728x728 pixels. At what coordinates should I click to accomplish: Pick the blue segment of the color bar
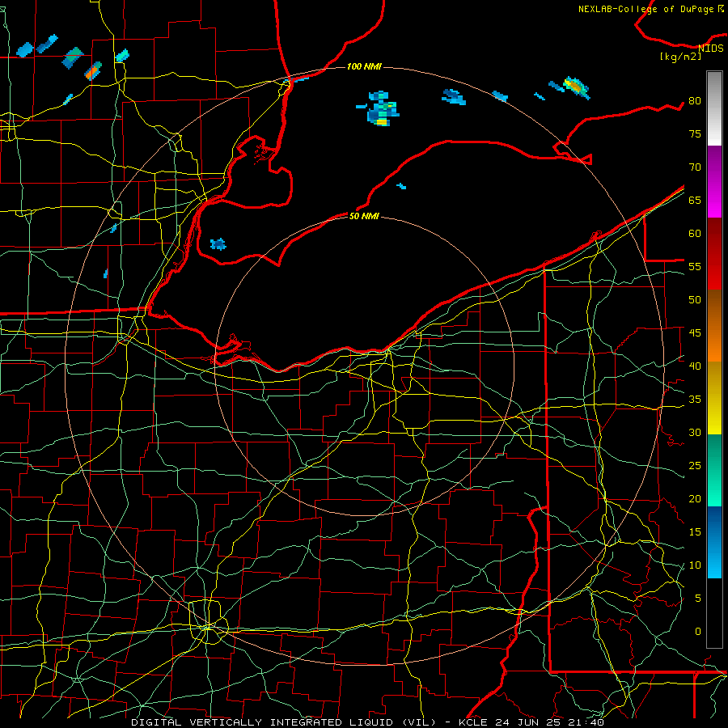pyautogui.click(x=714, y=542)
